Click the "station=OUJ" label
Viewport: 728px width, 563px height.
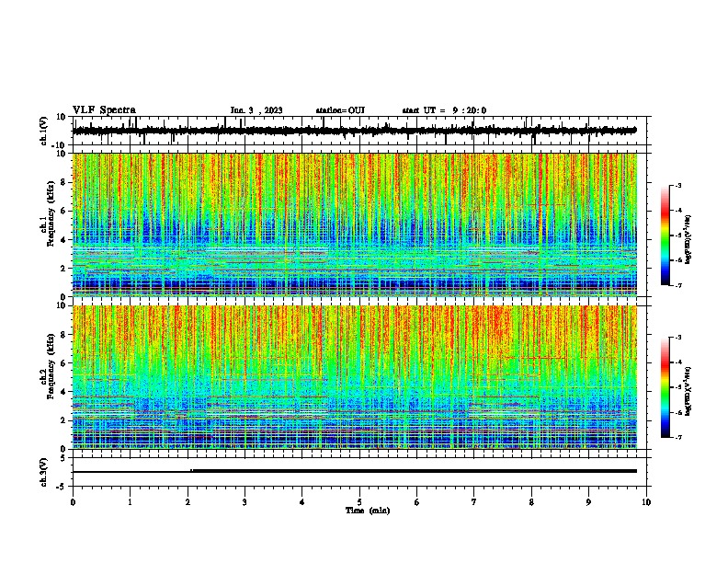340,110
